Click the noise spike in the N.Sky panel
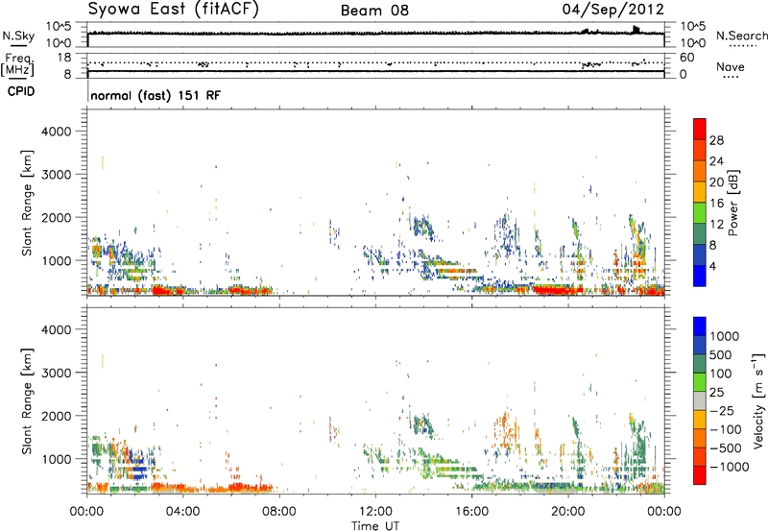 (636, 30)
